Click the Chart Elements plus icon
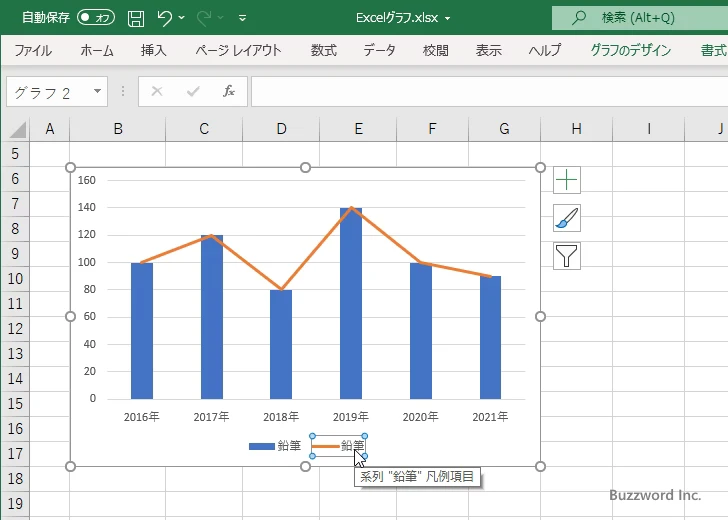 click(x=567, y=180)
